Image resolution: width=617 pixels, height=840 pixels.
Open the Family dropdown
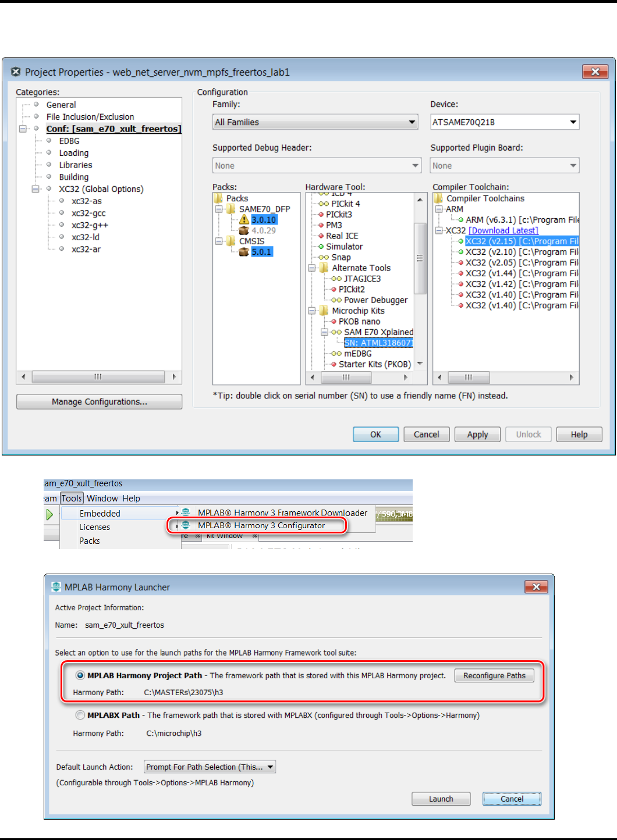[315, 122]
